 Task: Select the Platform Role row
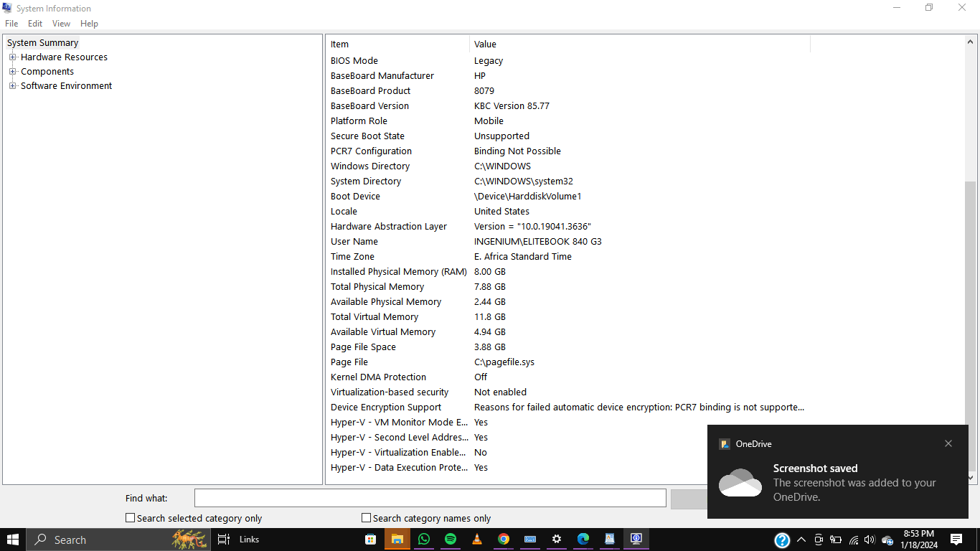pyautogui.click(x=567, y=121)
